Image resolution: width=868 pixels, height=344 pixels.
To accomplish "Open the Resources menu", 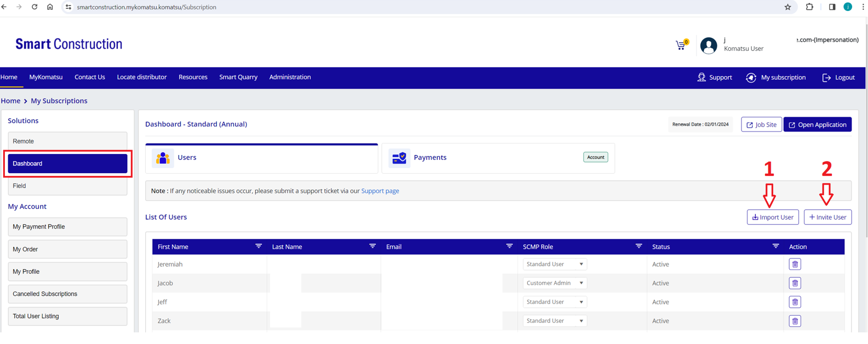I will click(193, 77).
